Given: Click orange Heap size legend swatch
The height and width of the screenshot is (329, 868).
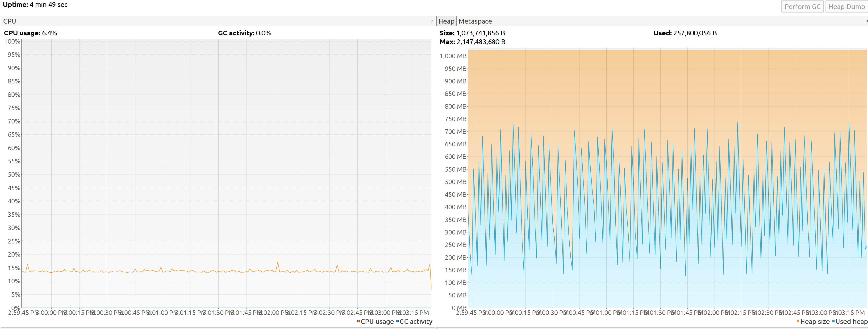Looking at the screenshot, I should coord(798,321).
